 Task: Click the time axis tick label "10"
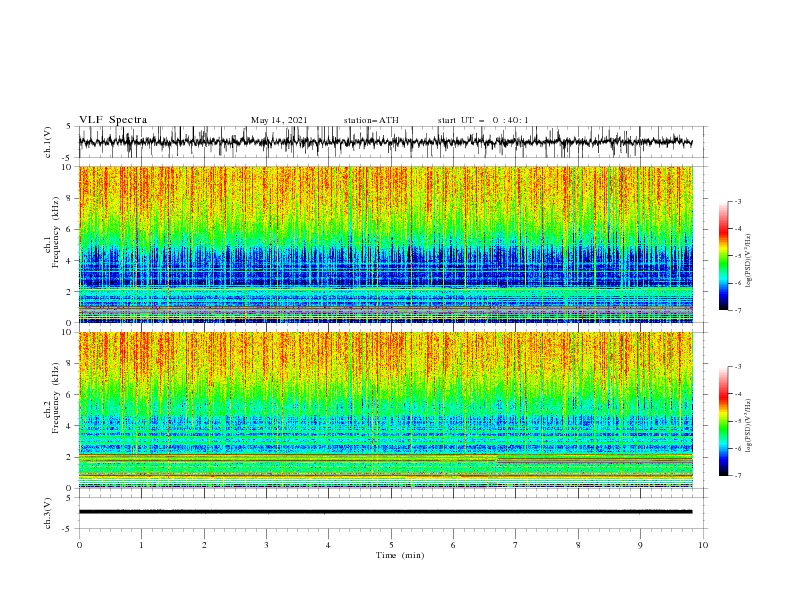pos(703,545)
